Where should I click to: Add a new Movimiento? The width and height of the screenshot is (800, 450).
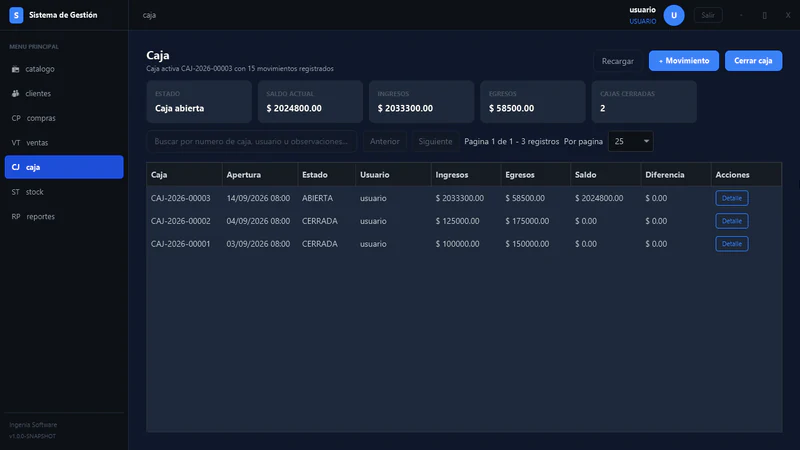tap(684, 61)
